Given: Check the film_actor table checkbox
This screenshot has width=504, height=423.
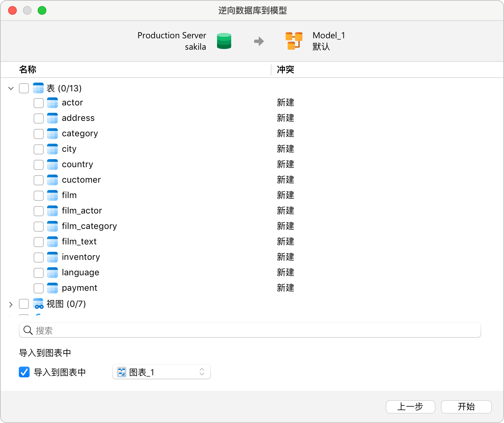Looking at the screenshot, I should point(39,211).
